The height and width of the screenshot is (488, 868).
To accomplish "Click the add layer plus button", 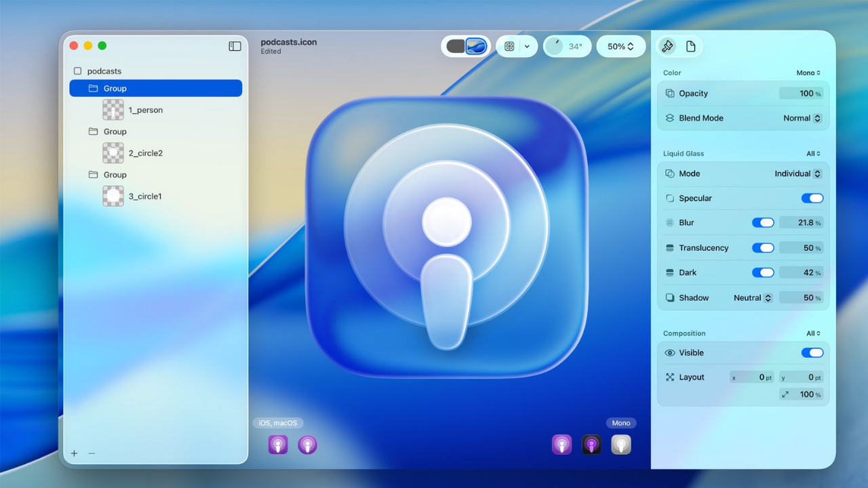I will tap(75, 453).
